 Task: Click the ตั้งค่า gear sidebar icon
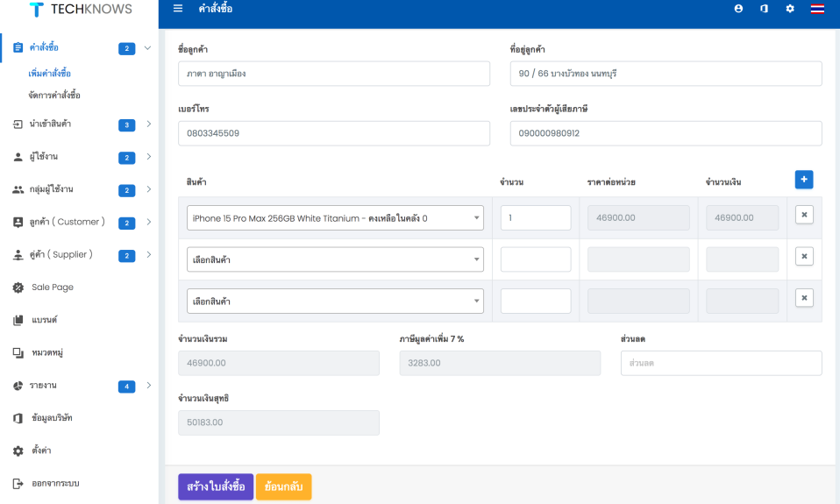[x=18, y=451]
